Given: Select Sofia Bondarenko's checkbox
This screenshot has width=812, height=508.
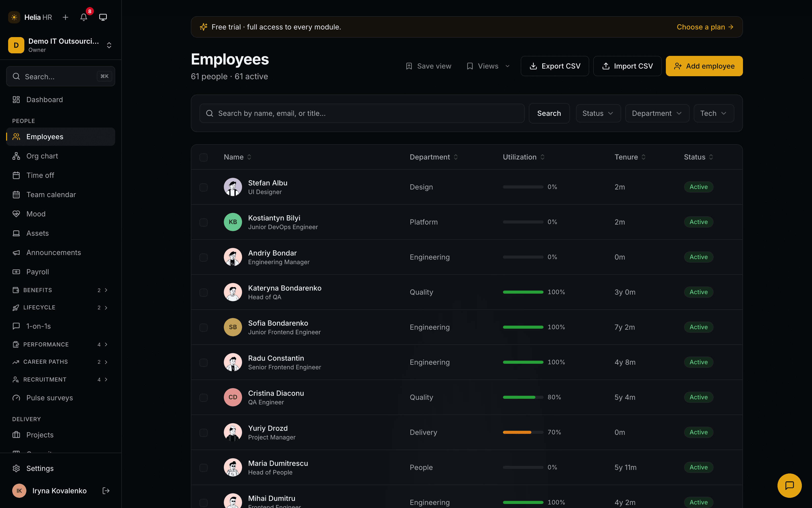Looking at the screenshot, I should click(203, 327).
